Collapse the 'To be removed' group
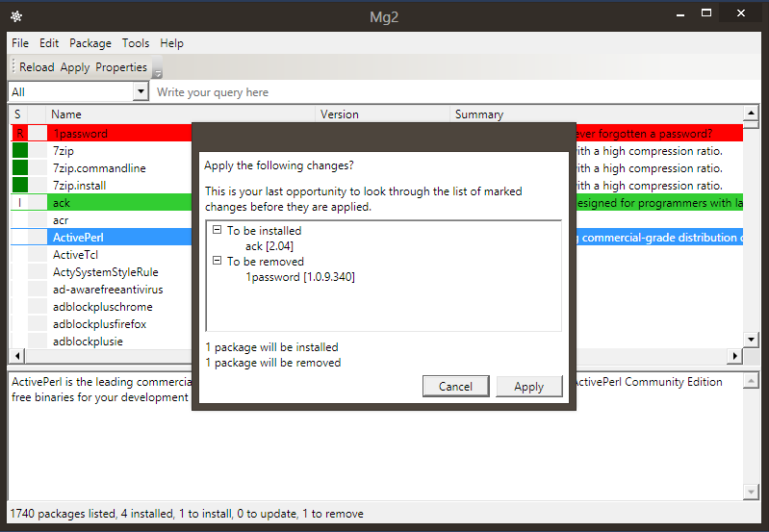The width and height of the screenshot is (769, 532). point(218,261)
